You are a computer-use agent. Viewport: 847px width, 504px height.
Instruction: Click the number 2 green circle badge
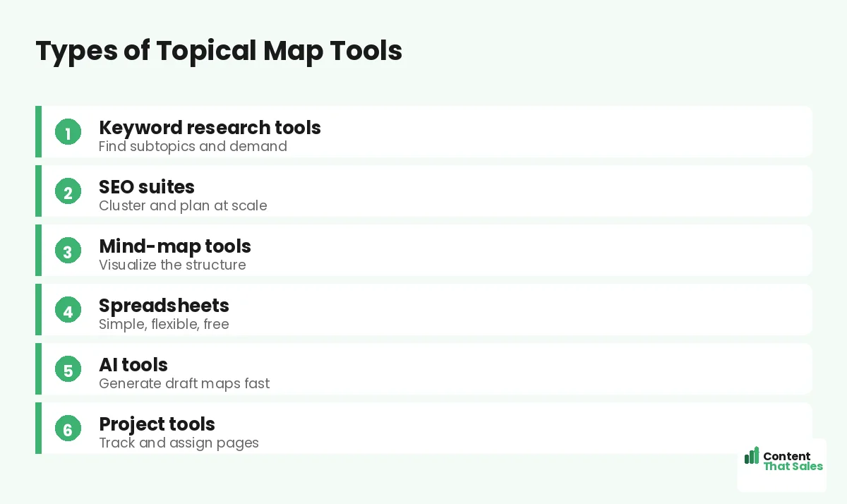[x=68, y=191]
